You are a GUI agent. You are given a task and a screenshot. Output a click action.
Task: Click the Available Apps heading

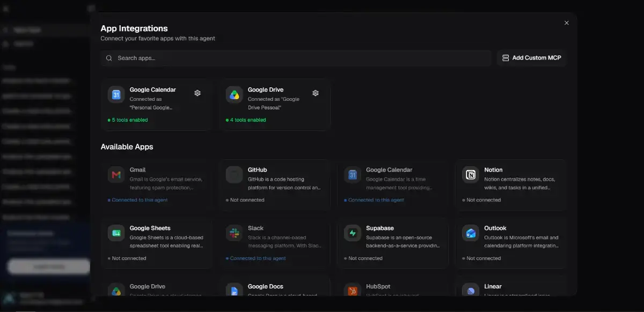point(127,147)
